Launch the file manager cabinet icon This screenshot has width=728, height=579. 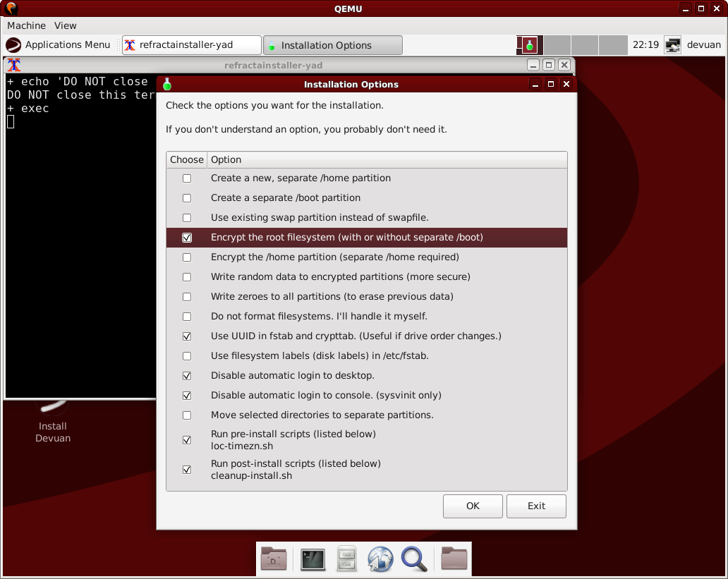click(346, 559)
